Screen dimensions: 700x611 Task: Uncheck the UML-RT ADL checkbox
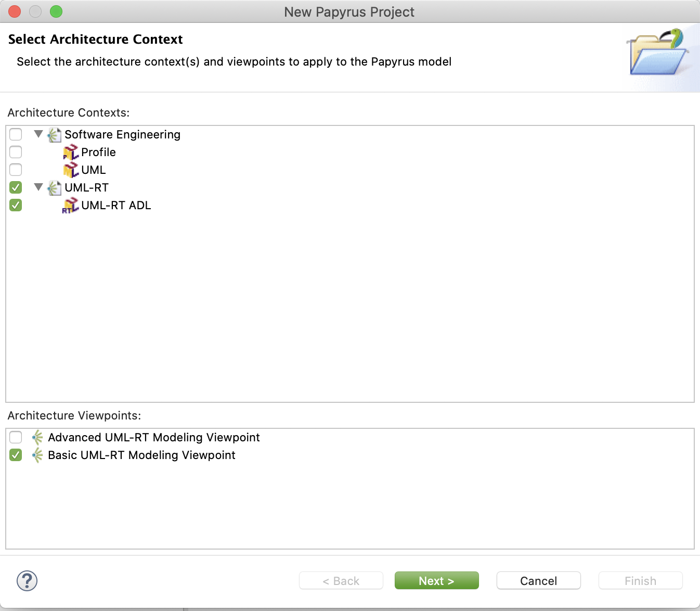(16, 205)
